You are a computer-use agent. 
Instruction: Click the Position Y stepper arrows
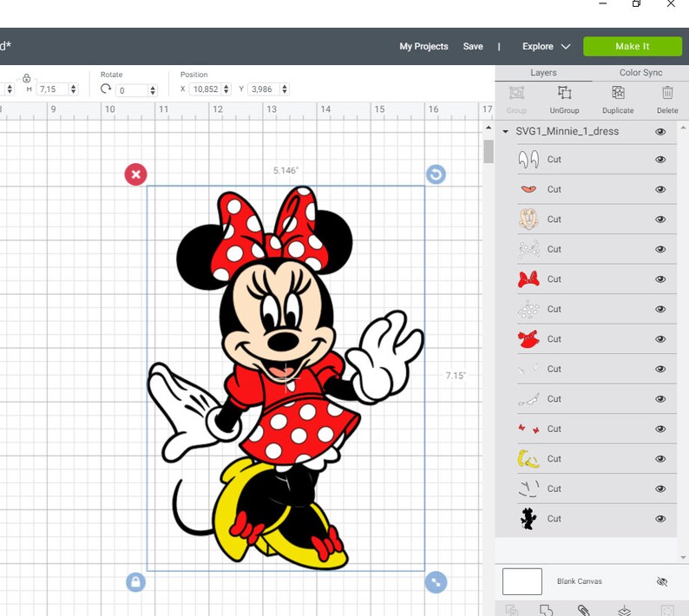pyautogui.click(x=285, y=89)
